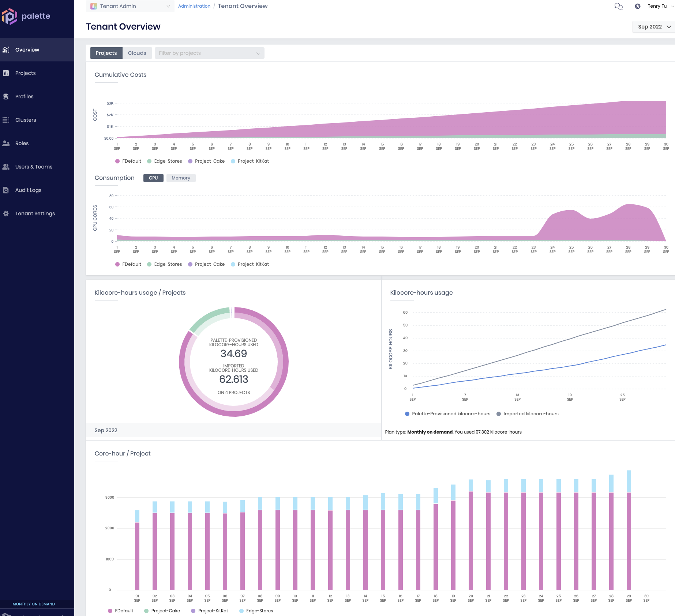Click the Monthly On Demand plan label
Viewport: 675px width, 616px height.
click(x=34, y=604)
